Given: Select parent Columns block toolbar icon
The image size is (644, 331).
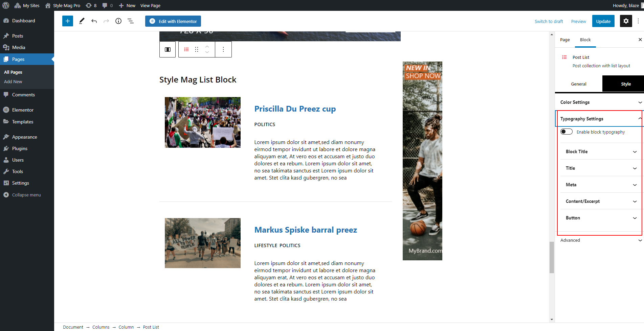Looking at the screenshot, I should click(168, 49).
